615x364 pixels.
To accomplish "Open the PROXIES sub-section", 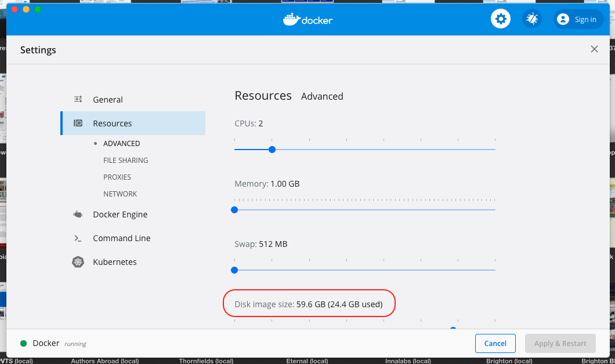I will pos(117,177).
